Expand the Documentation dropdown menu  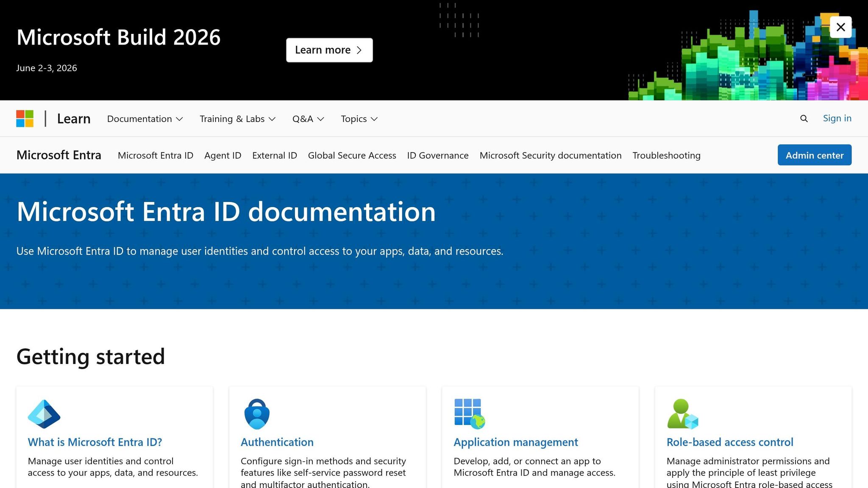click(145, 119)
